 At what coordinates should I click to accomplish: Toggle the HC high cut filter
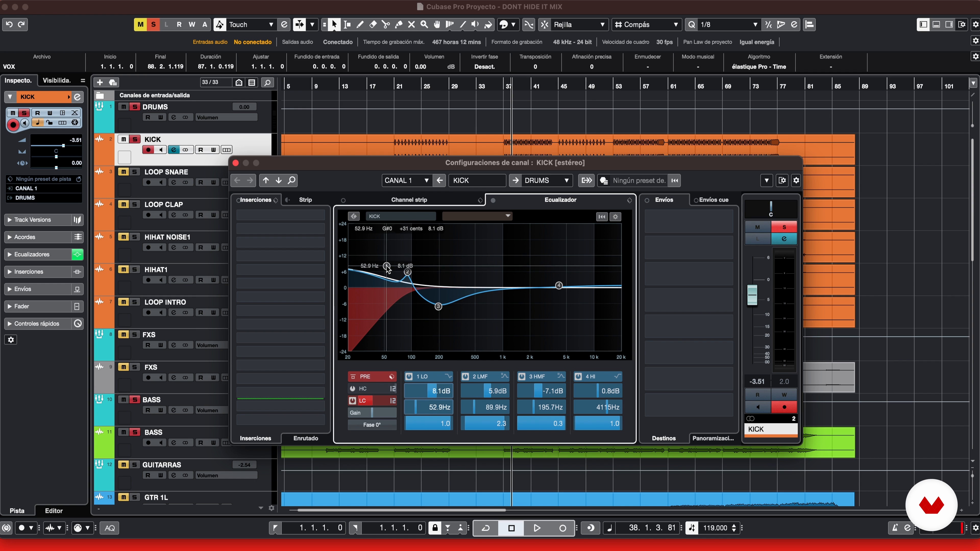(x=352, y=389)
